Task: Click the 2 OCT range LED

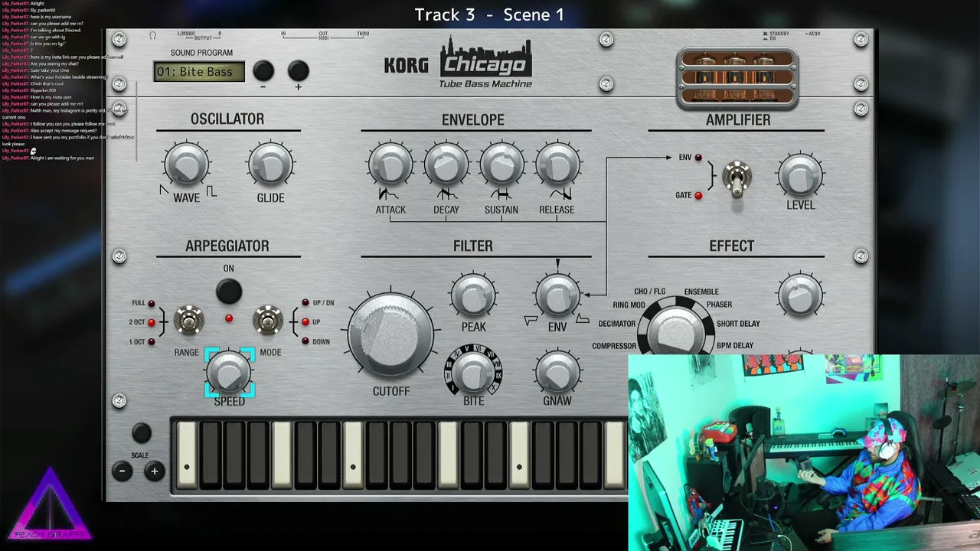Action: pos(152,322)
